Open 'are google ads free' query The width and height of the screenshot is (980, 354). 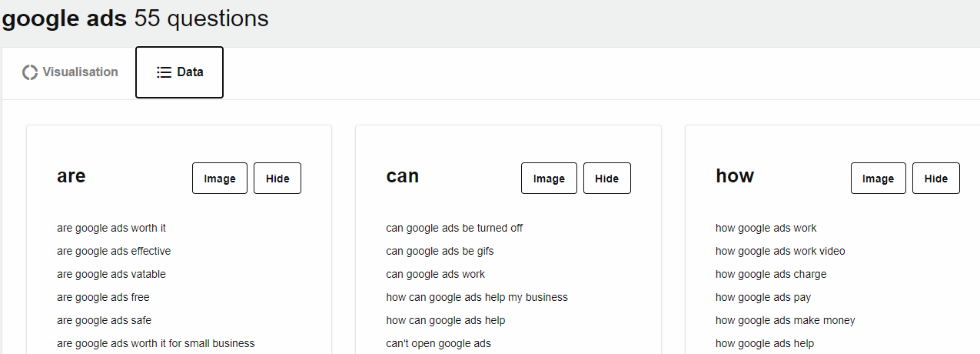click(x=103, y=297)
